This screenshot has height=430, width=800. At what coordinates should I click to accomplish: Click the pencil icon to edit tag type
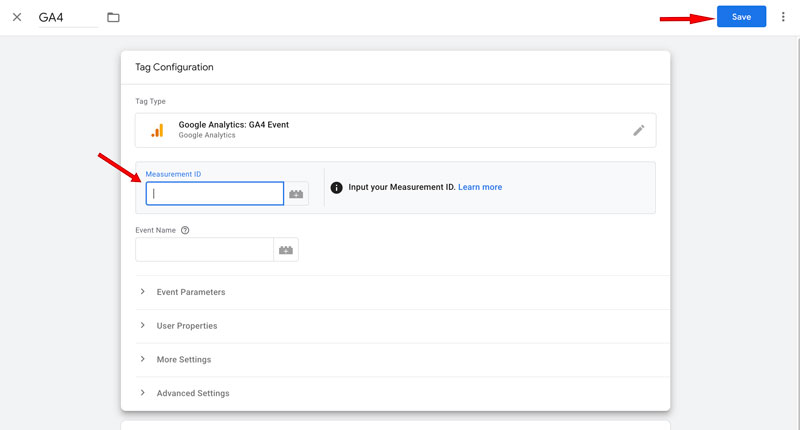pyautogui.click(x=639, y=130)
